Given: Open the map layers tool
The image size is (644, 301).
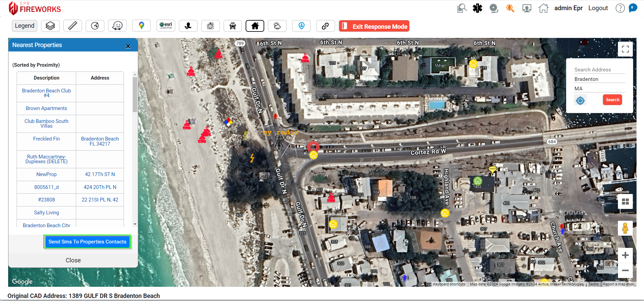Looking at the screenshot, I should pyautogui.click(x=50, y=26).
